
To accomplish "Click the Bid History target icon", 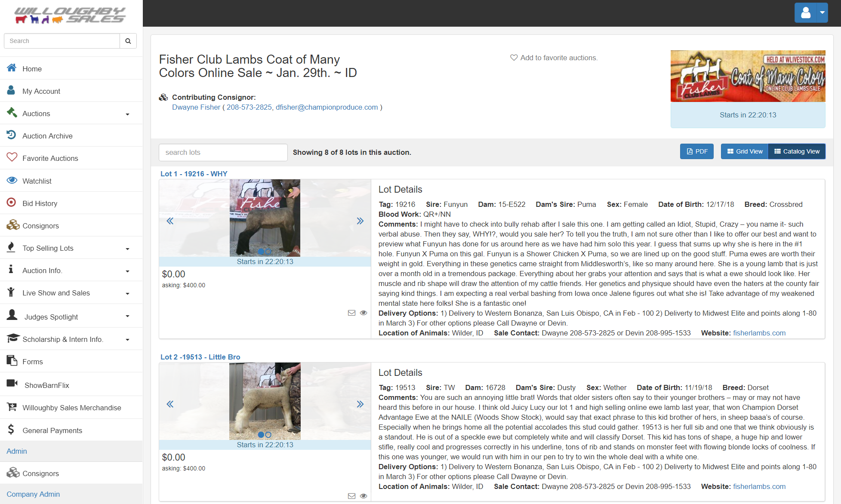I will (12, 203).
